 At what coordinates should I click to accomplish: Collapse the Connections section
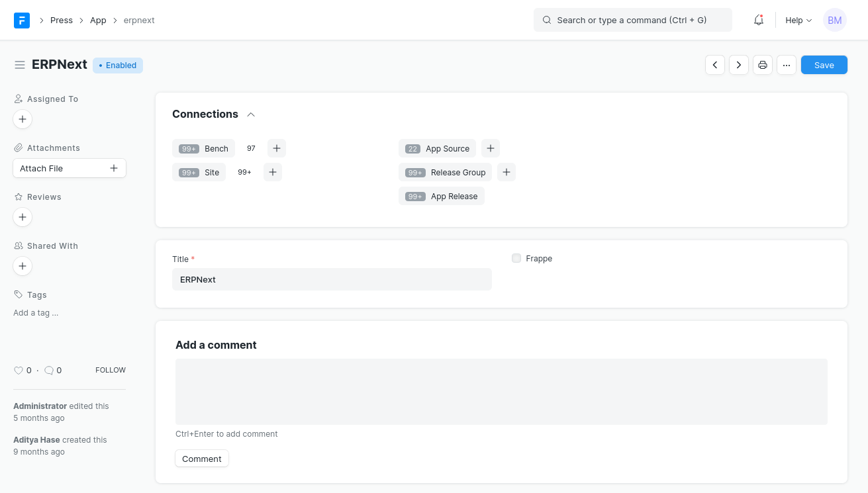coord(251,114)
